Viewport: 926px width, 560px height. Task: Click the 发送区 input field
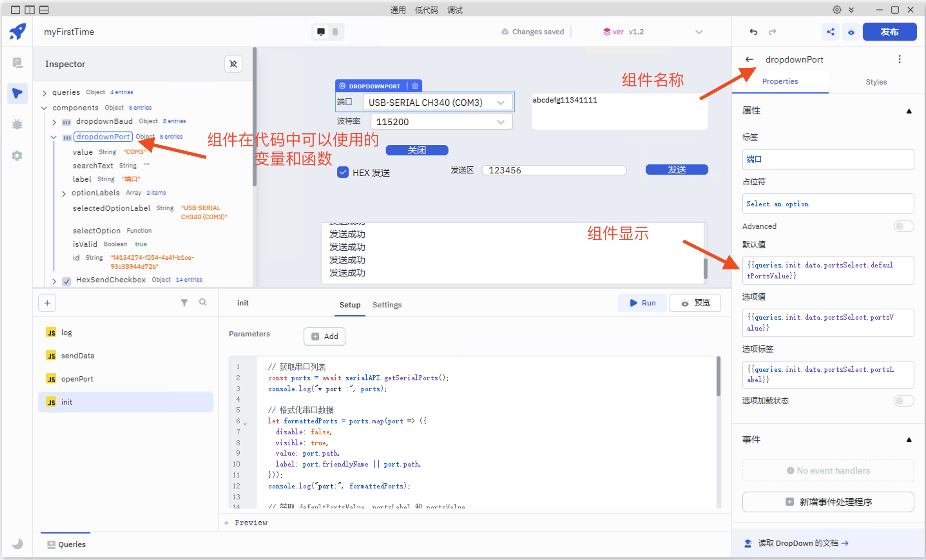(554, 170)
